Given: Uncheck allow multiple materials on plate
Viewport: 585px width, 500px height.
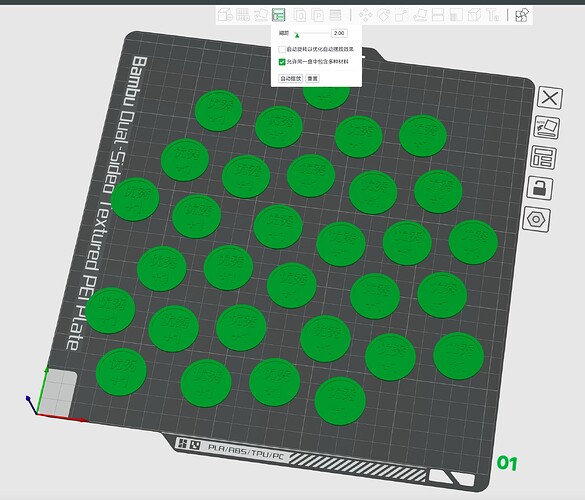Looking at the screenshot, I should (x=282, y=62).
